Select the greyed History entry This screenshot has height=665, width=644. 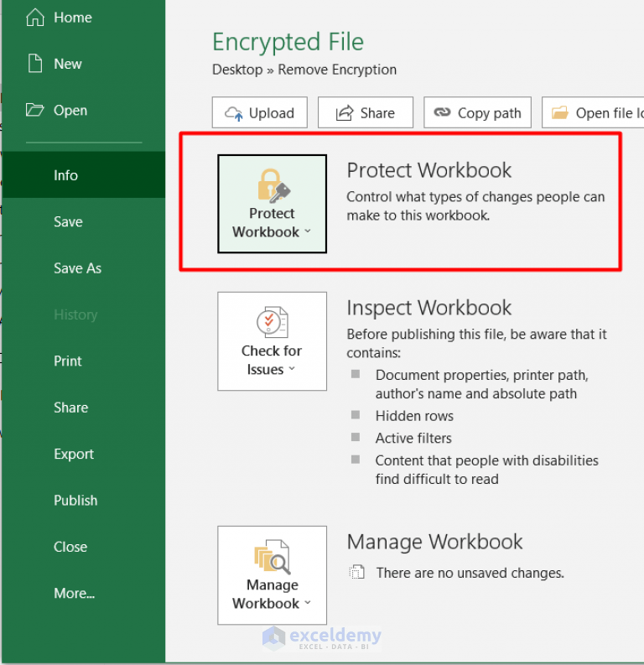coord(84,314)
